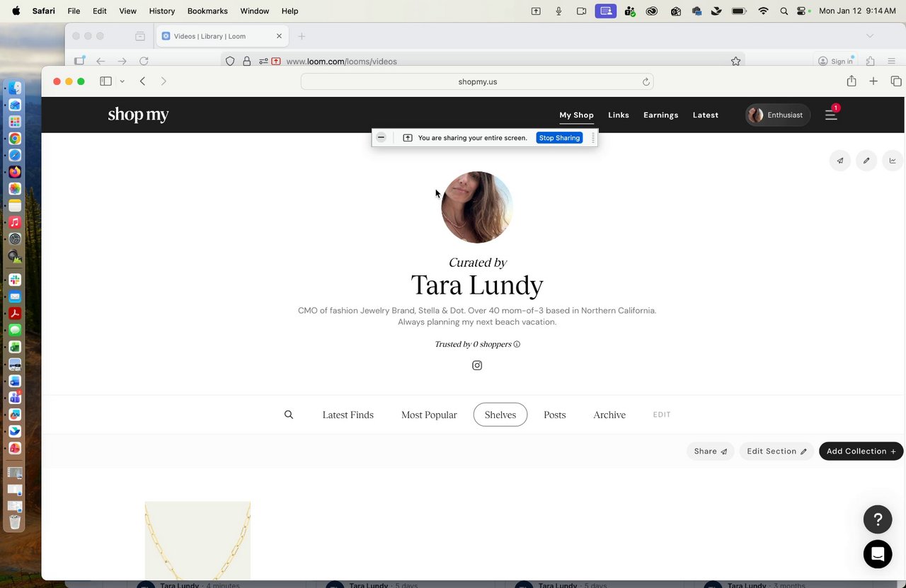The image size is (906, 588).
Task: Click the shop my logo
Action: click(138, 115)
